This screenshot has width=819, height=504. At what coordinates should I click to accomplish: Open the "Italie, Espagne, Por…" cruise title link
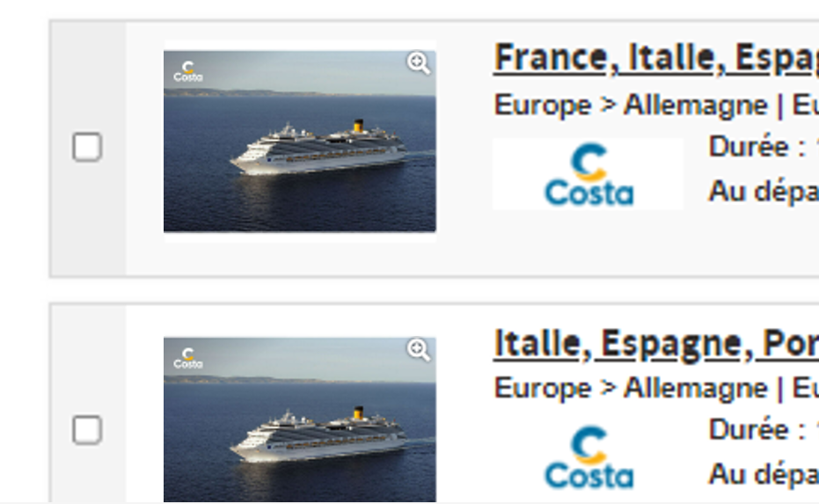(x=655, y=343)
